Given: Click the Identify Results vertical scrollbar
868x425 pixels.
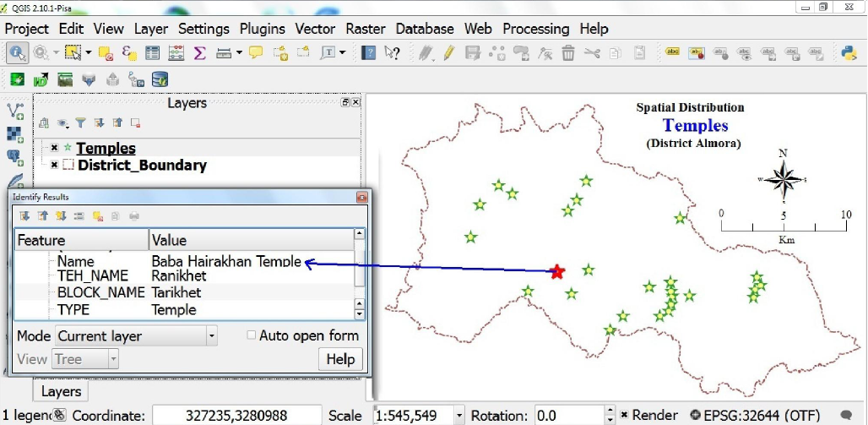Looking at the screenshot, I should pos(359,274).
